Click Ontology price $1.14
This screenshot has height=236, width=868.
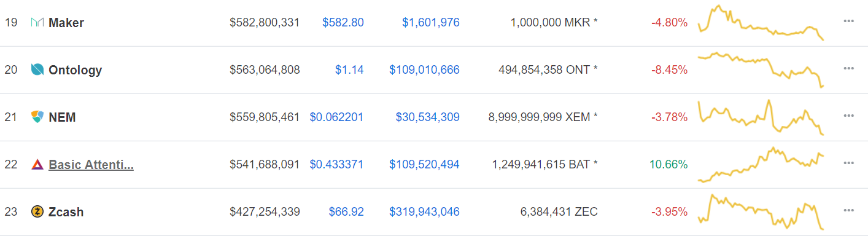(349, 70)
